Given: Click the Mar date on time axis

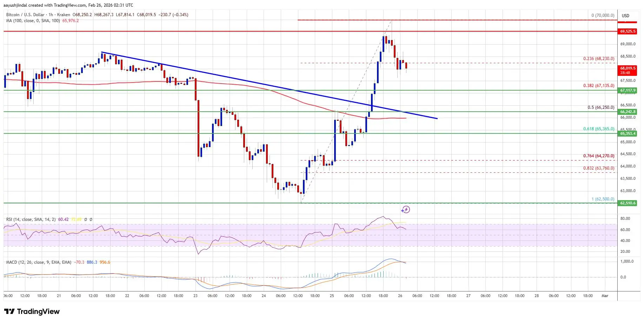Looking at the screenshot, I should click(605, 296).
